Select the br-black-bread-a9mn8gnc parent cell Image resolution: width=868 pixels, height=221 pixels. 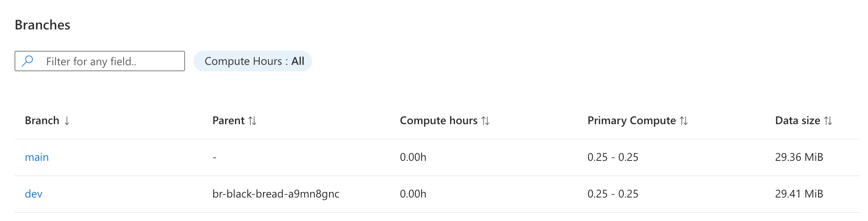[276, 194]
